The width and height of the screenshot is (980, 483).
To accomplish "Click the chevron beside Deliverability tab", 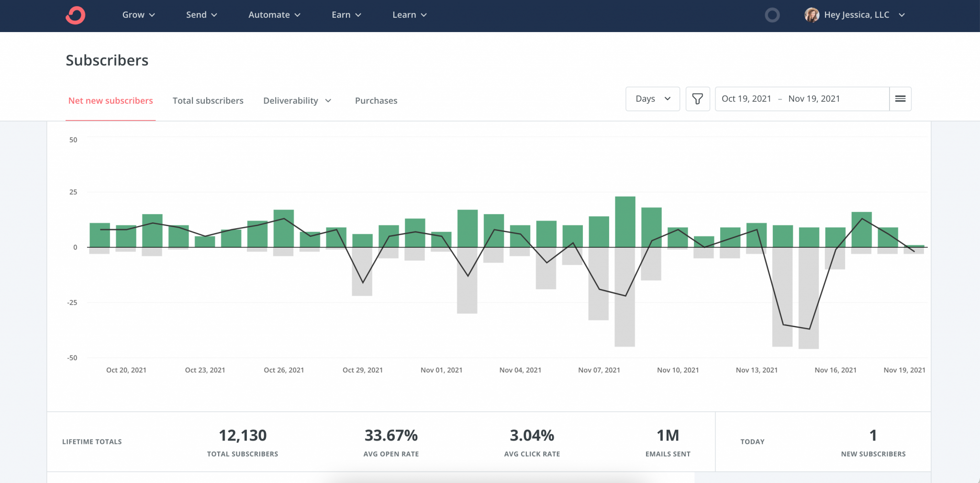I will coord(328,100).
